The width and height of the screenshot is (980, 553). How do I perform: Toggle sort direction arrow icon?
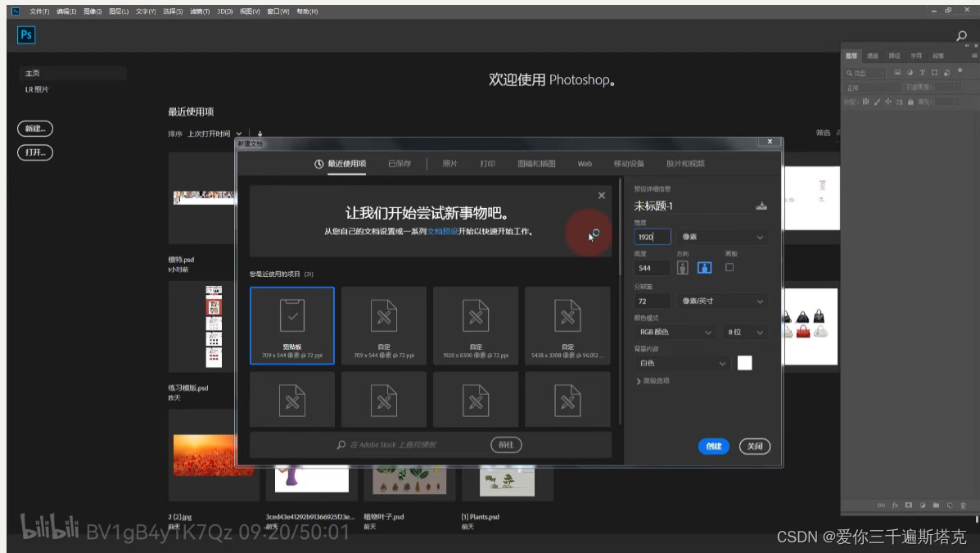pyautogui.click(x=260, y=134)
